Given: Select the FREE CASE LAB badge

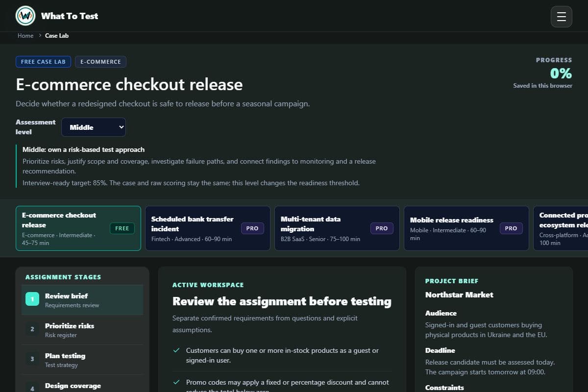Looking at the screenshot, I should (43, 62).
